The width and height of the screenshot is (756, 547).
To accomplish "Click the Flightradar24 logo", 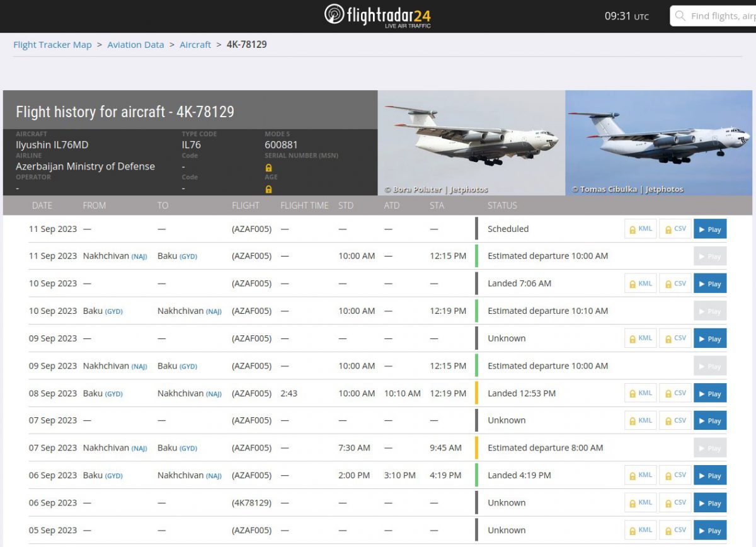I will click(377, 16).
